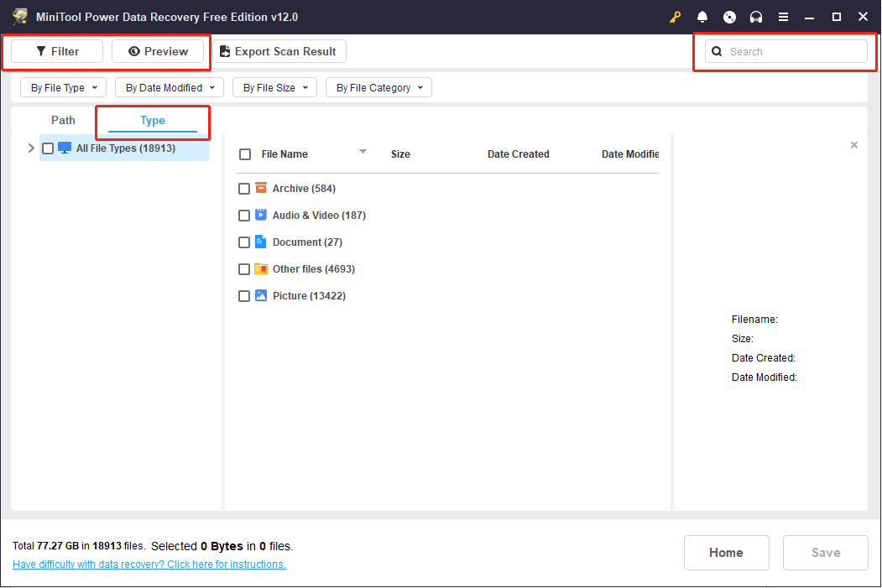Open the hamburger menu icon
Image resolution: width=882 pixels, height=588 pixels.
783,17
